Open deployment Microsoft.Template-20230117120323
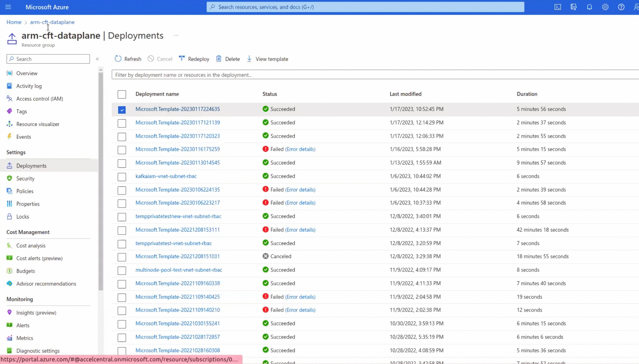This screenshot has height=364, width=639. coord(178,136)
